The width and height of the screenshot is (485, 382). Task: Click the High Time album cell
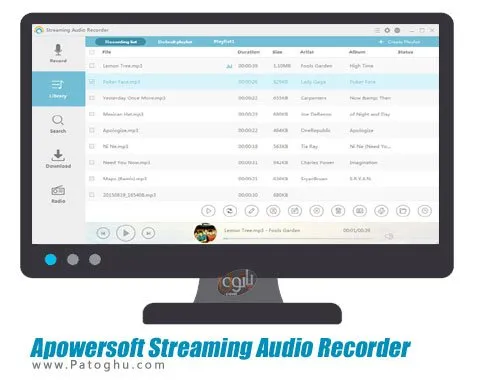361,66
